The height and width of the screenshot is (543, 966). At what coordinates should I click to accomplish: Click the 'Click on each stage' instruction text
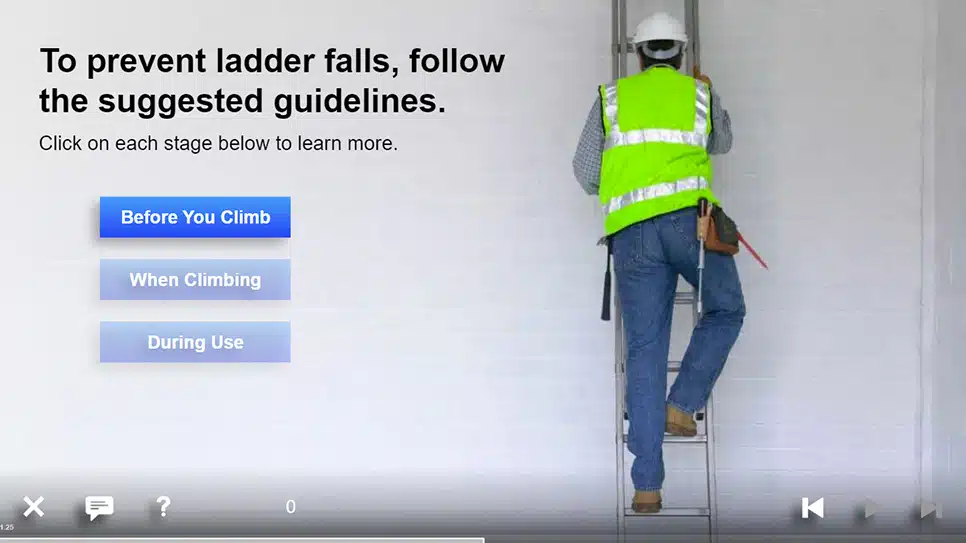click(218, 144)
